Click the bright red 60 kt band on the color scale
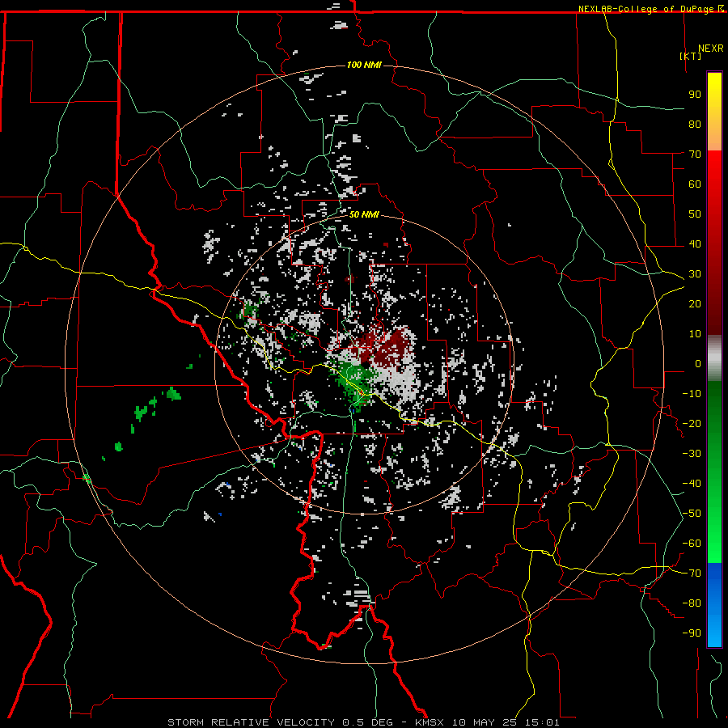Viewport: 728px width, 728px height. [x=714, y=184]
